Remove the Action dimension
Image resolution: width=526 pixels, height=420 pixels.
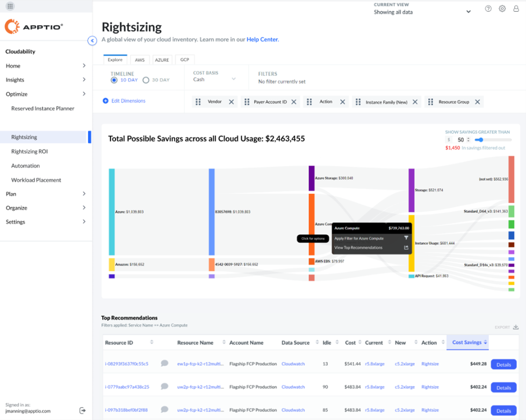pyautogui.click(x=342, y=102)
